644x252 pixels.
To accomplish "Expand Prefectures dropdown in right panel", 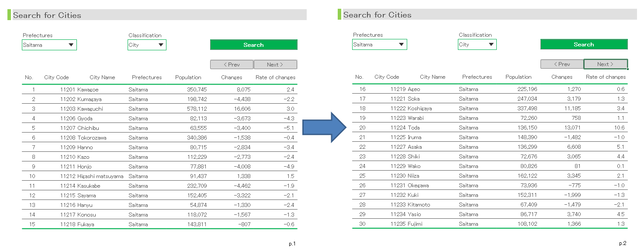I will point(402,45).
